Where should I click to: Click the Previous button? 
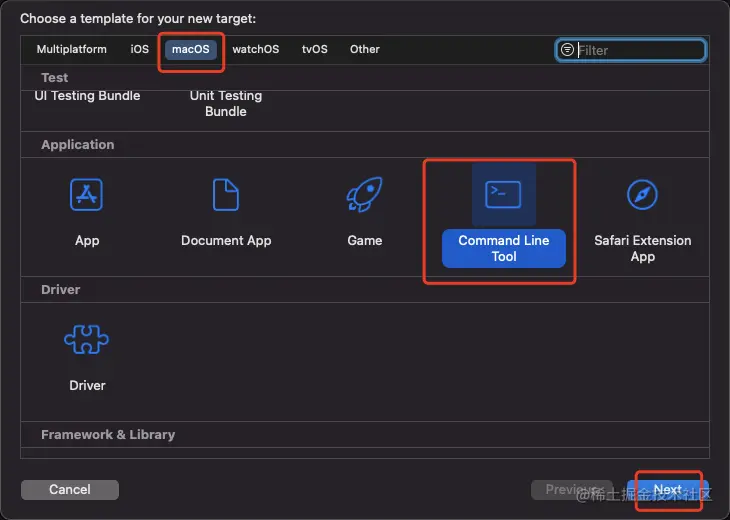tap(572, 490)
